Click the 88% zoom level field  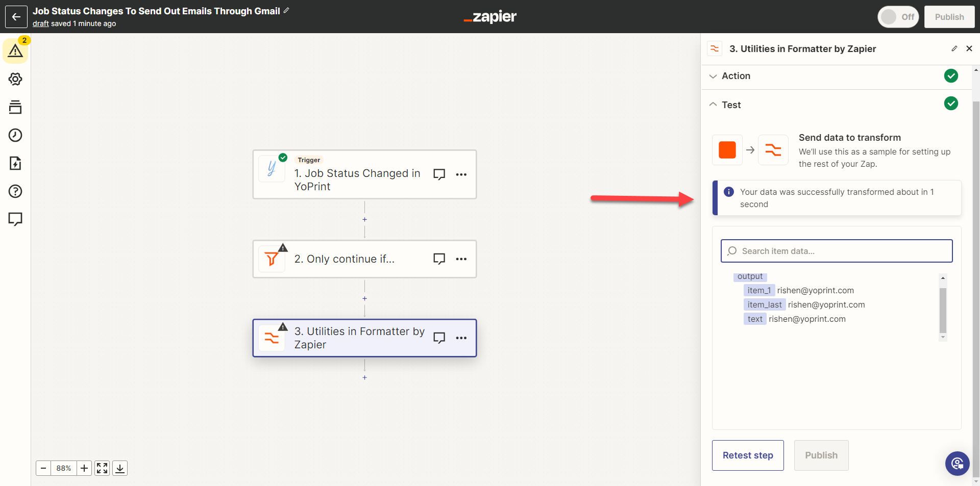(64, 468)
